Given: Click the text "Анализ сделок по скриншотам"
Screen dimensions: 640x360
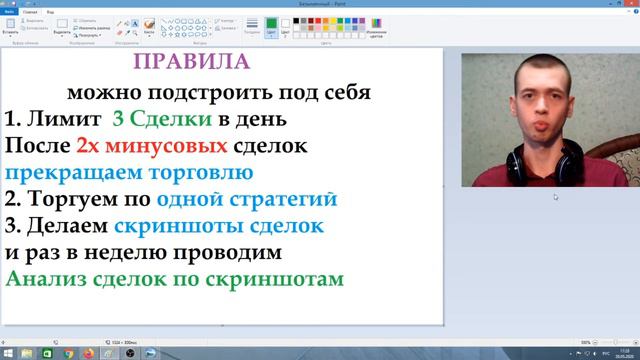Looking at the screenshot, I should [175, 280].
